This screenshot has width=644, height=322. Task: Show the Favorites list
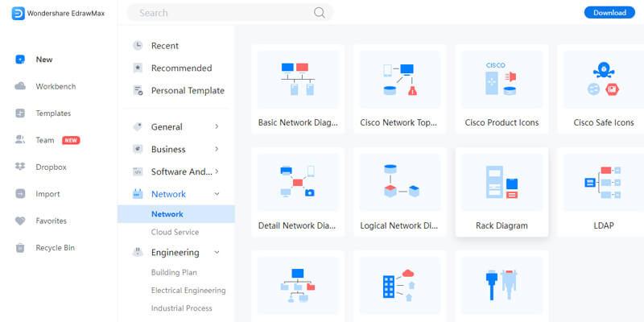pyautogui.click(x=51, y=221)
